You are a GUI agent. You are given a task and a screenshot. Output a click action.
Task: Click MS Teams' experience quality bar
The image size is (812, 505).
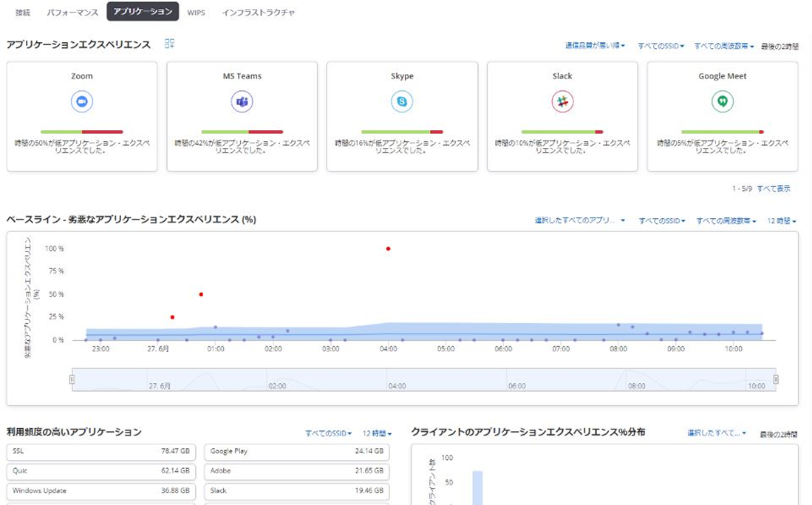[242, 132]
